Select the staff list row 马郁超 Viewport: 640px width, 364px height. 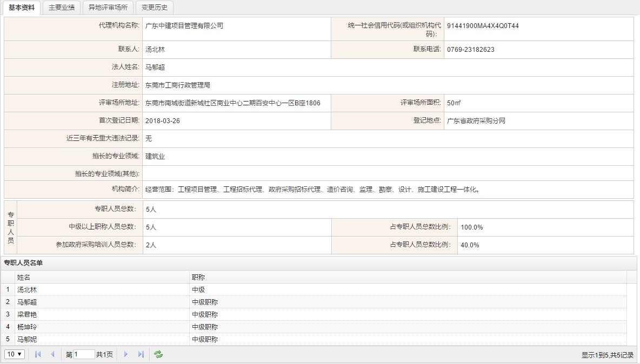pyautogui.click(x=314, y=302)
